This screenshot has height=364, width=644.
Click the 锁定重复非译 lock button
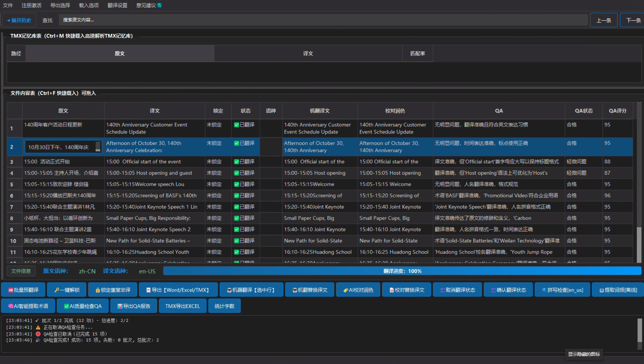click(113, 290)
